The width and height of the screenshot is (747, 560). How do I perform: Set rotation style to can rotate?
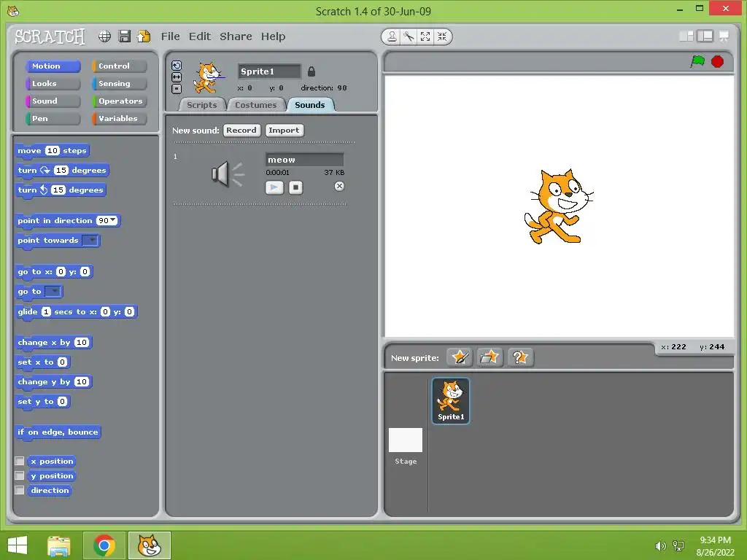pyautogui.click(x=177, y=65)
